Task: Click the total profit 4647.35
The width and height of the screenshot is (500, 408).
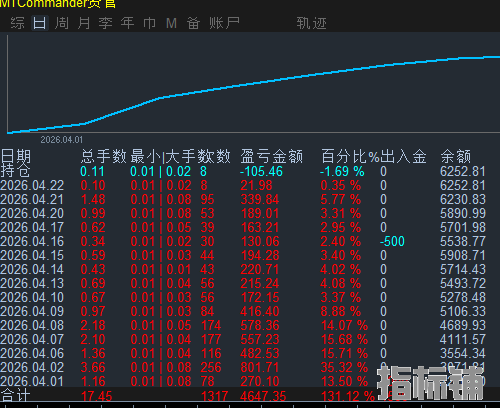Action: (263, 396)
